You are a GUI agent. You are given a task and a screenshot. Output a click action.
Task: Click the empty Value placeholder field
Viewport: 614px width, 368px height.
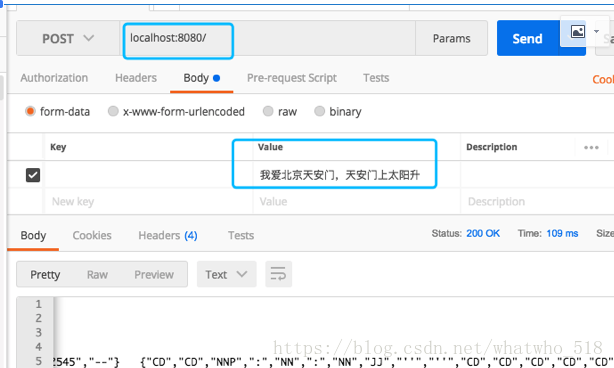pos(356,202)
